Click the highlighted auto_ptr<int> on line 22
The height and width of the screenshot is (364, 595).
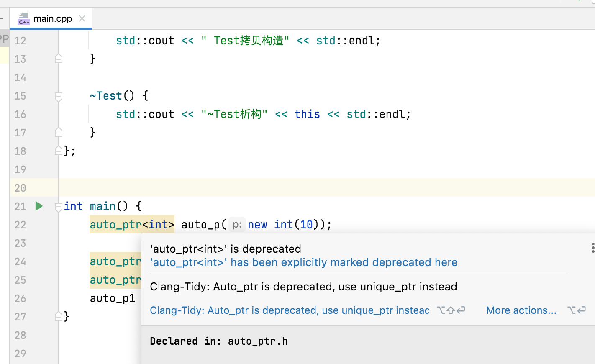132,225
